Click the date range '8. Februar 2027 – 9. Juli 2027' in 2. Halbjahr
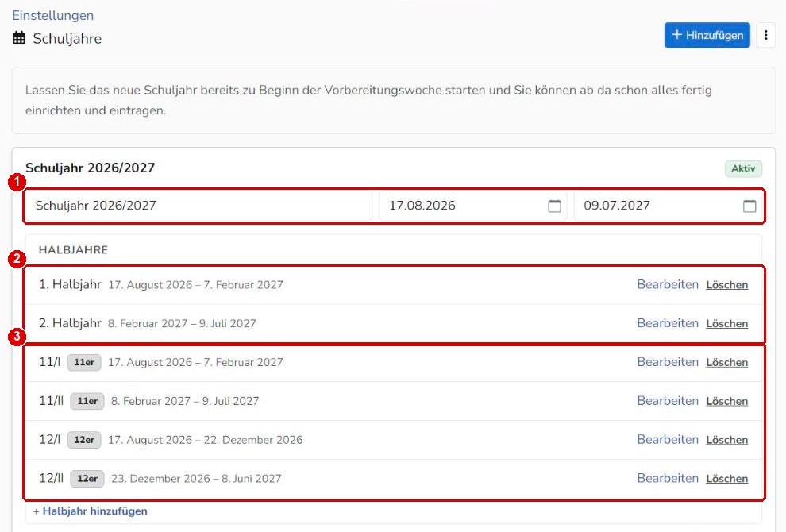The height and width of the screenshot is (532, 786). coord(182,323)
